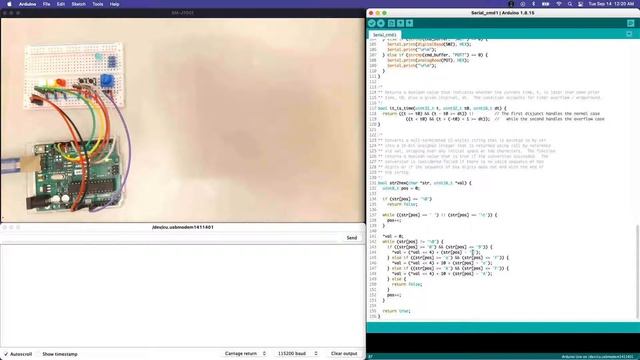
Task: Open the Help menu
Action: pos(114,4)
